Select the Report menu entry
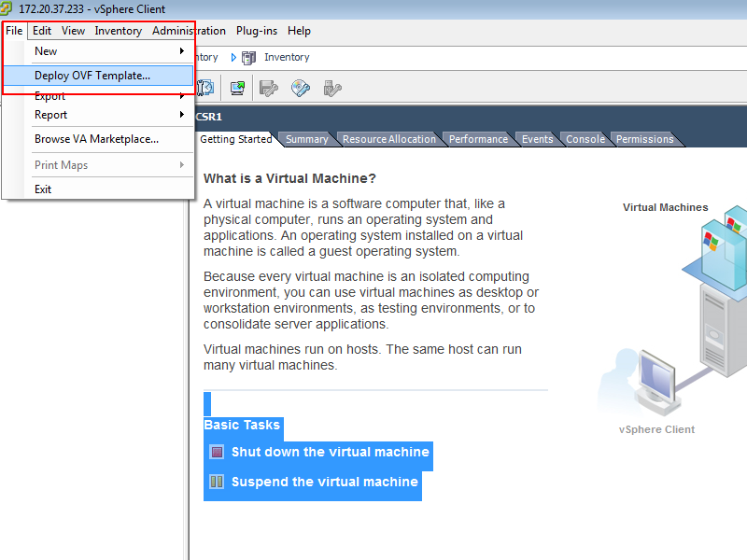The width and height of the screenshot is (747, 560). pyautogui.click(x=98, y=115)
